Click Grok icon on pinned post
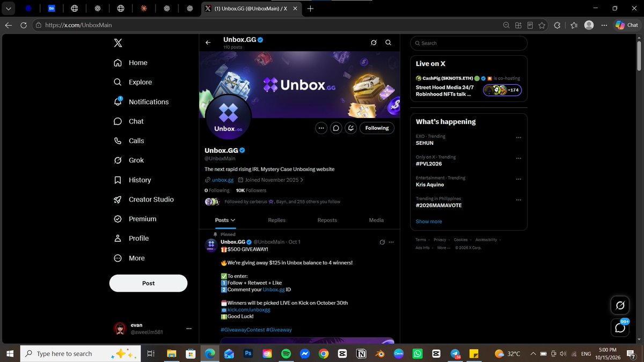 (382, 242)
